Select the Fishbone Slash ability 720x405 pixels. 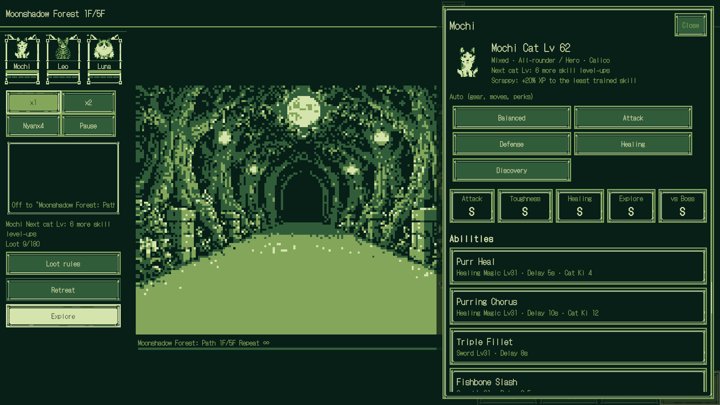(578, 381)
